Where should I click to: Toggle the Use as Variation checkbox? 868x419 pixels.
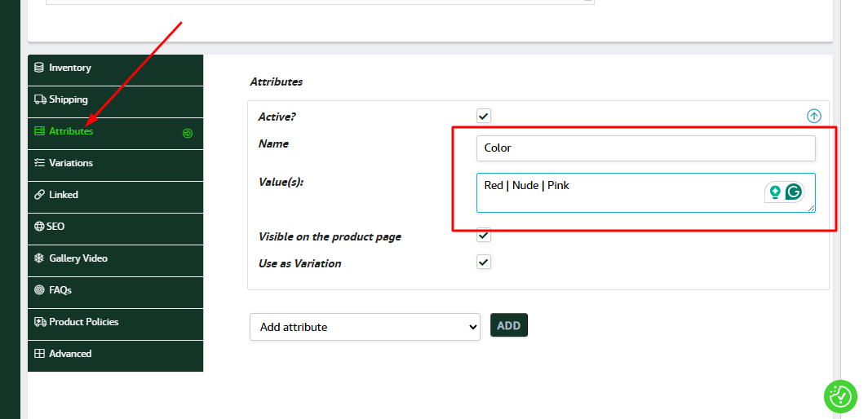pos(484,262)
